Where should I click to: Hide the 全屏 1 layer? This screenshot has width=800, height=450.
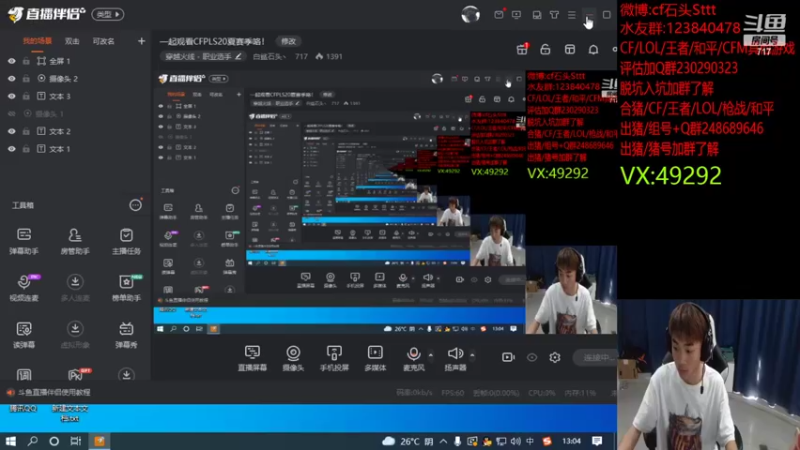pos(11,61)
